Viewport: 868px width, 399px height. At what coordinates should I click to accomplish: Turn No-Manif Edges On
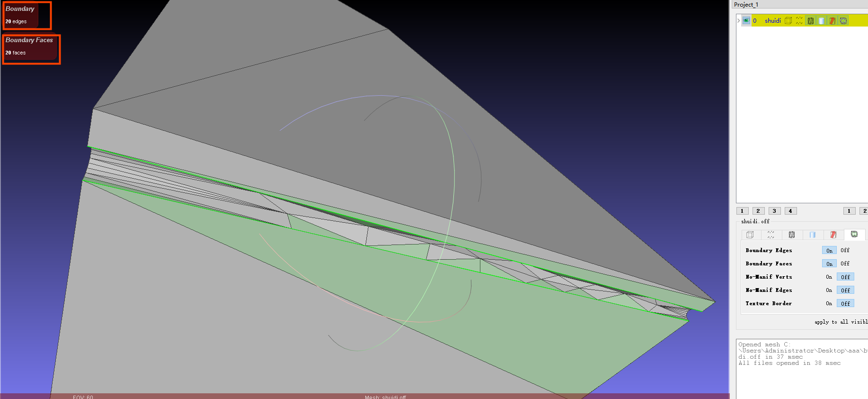point(829,290)
